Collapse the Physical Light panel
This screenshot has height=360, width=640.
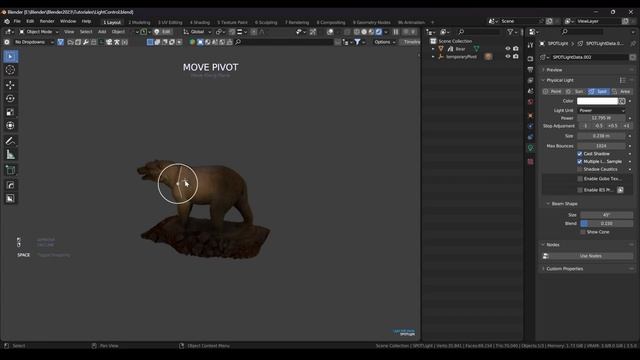[x=560, y=80]
